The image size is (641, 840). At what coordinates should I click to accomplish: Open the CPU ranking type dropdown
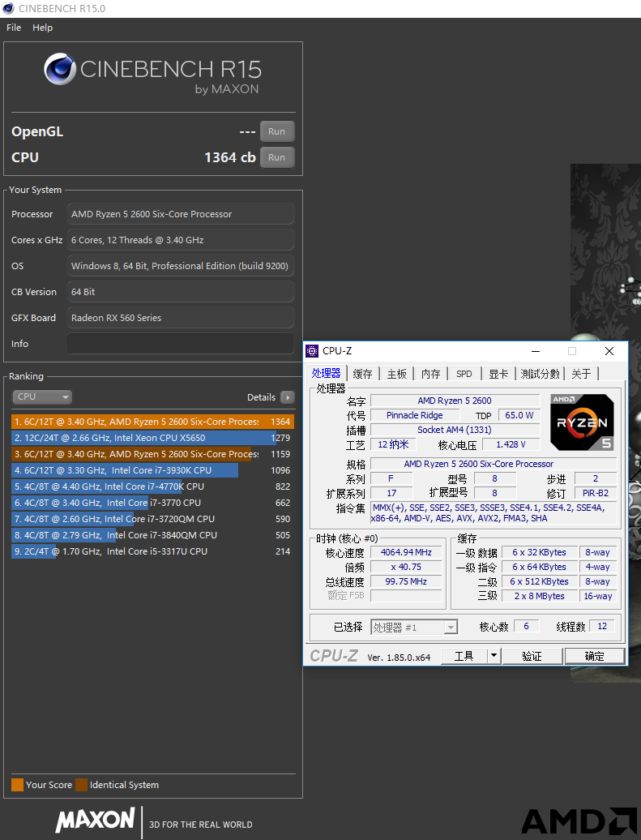click(42, 397)
